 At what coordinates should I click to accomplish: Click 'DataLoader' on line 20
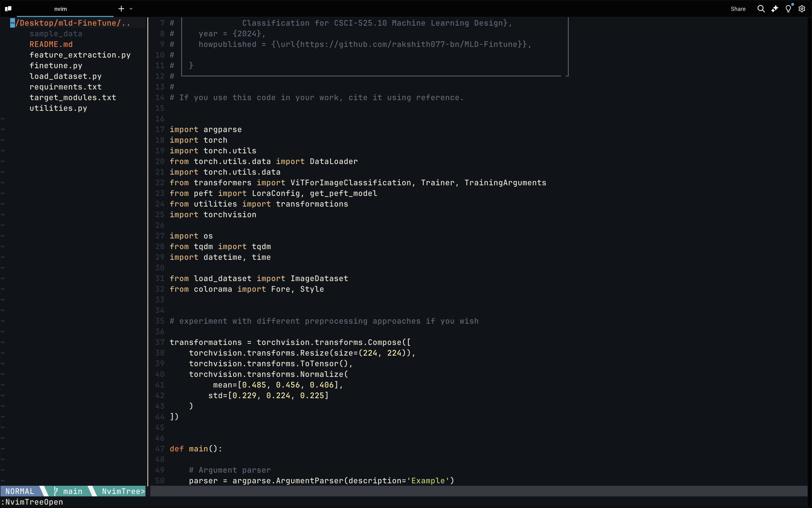coord(334,161)
